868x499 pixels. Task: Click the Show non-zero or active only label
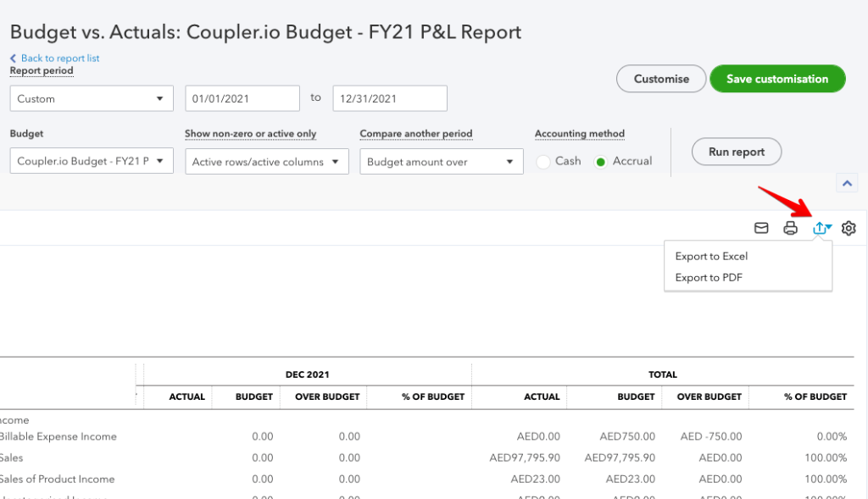[x=249, y=134]
